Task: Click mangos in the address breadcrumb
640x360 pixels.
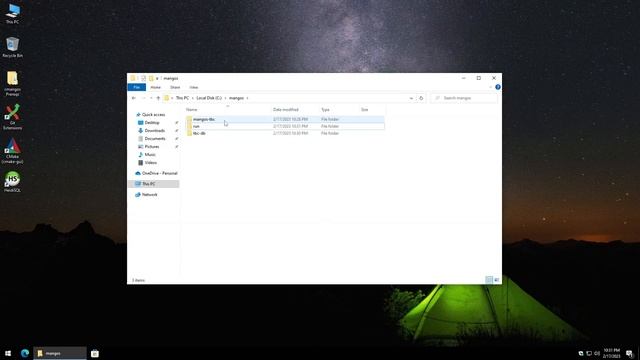Action: tap(236, 98)
